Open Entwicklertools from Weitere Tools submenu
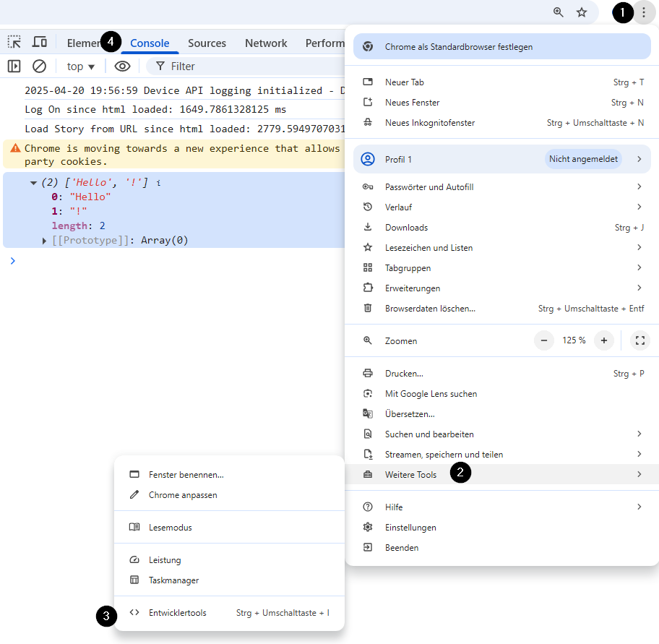 point(230,613)
